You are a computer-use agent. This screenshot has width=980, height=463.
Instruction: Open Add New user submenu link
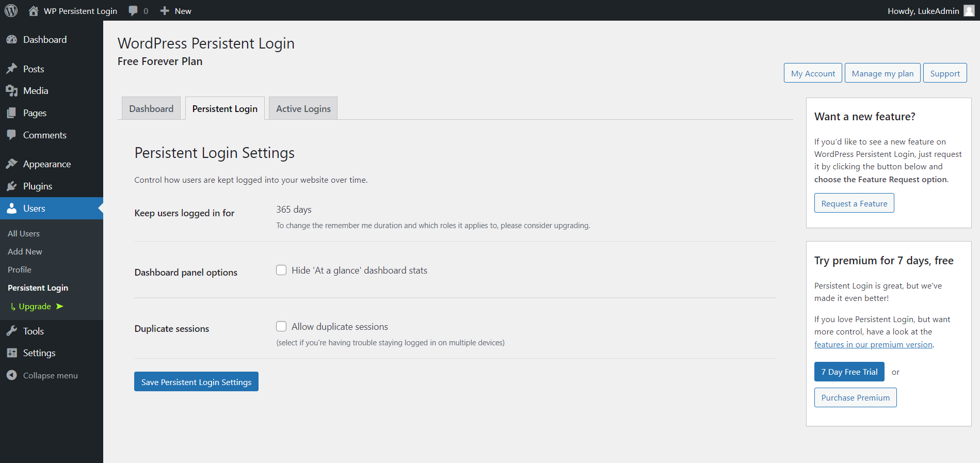25,251
